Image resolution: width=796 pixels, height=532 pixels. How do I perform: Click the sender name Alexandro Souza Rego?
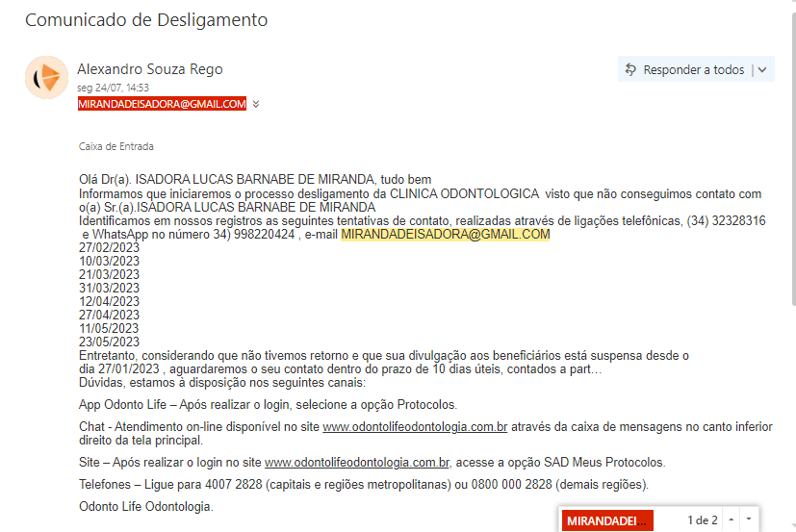(x=150, y=68)
